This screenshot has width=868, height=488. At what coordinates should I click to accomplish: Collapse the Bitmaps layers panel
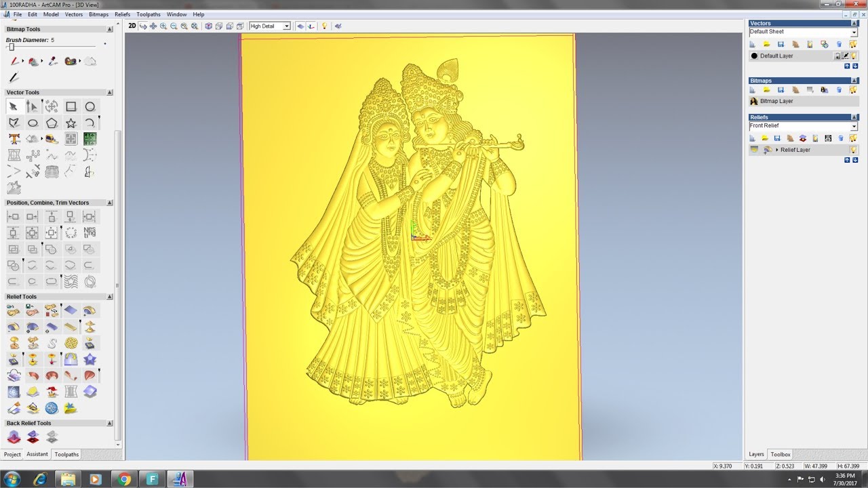tap(854, 81)
